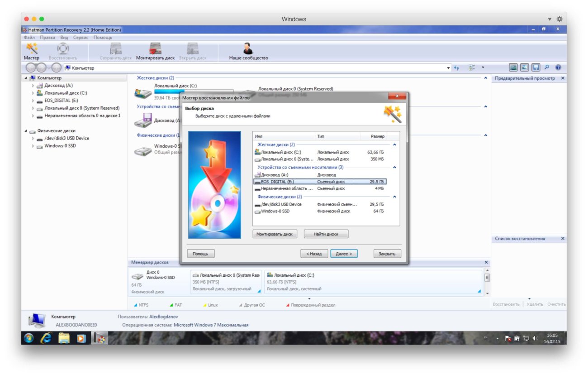Open the Файл menu
Screen dimensions: 588x375
(30, 37)
